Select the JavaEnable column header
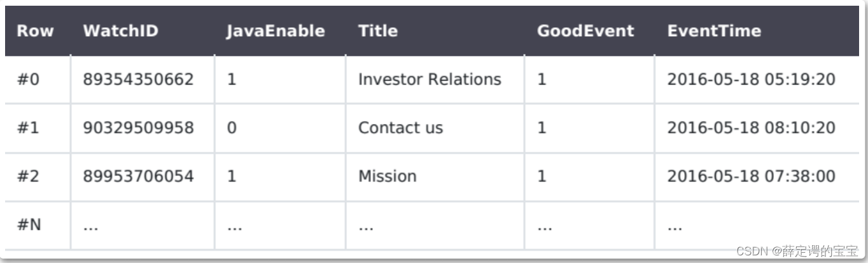868x263 pixels. [275, 31]
